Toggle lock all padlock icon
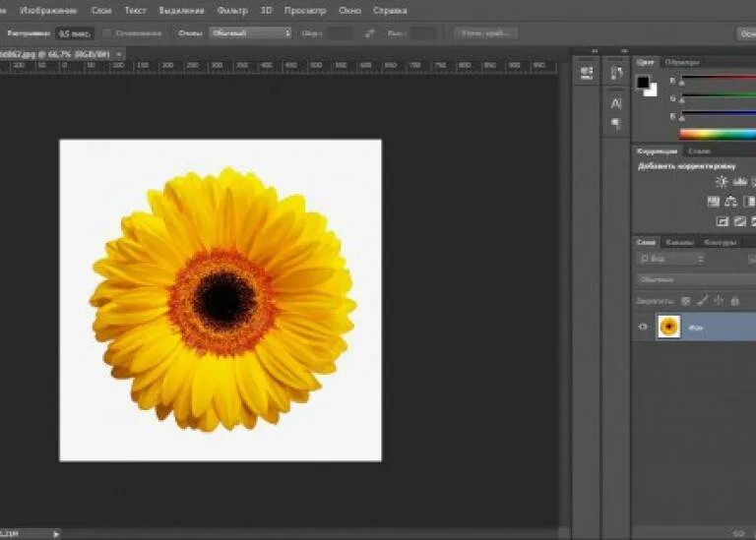756x540 pixels. [x=734, y=301]
